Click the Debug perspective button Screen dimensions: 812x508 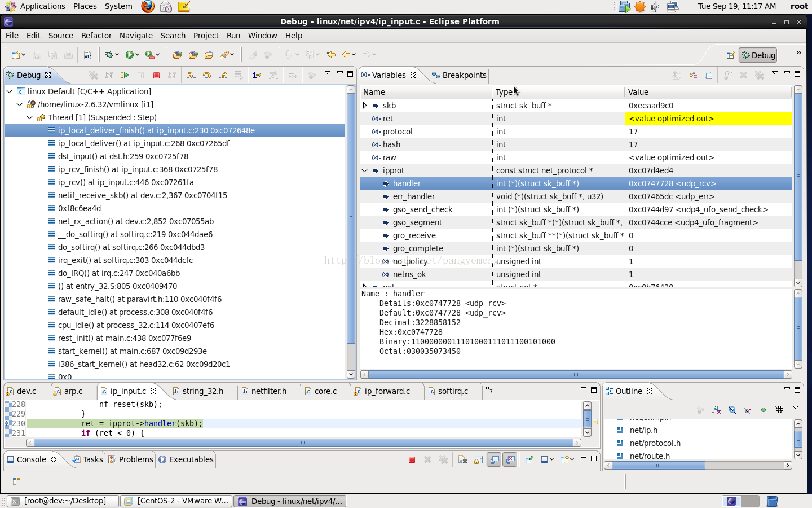coord(758,55)
